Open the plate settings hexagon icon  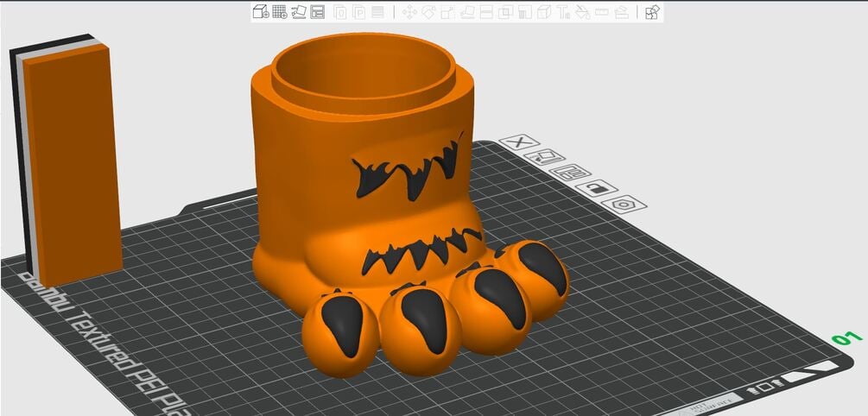[x=624, y=205]
